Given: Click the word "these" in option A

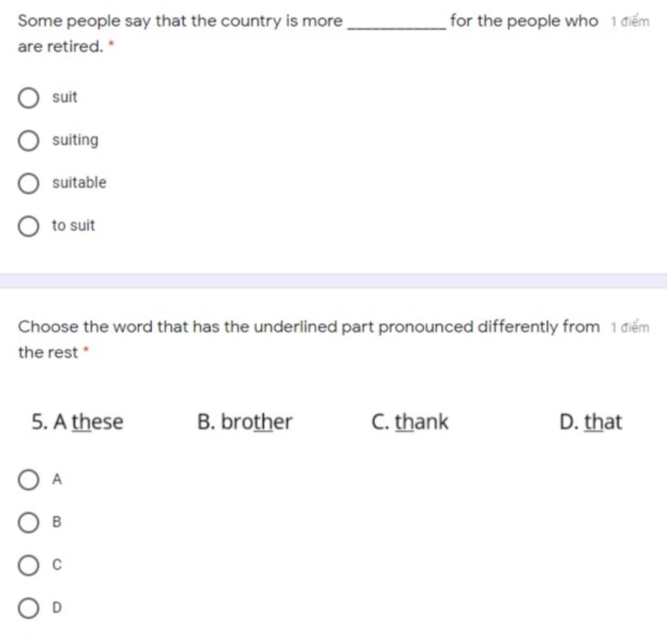Looking at the screenshot, I should click(x=98, y=422).
